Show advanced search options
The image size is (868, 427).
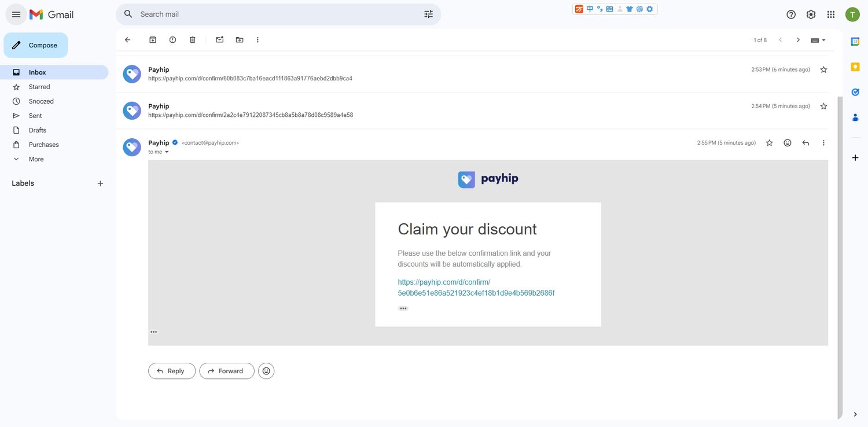click(428, 14)
